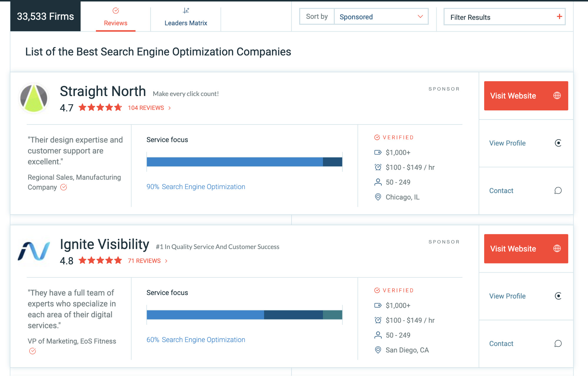Open the Leaders Matrix tab
Screen dimensions: 588x376
(x=186, y=16)
